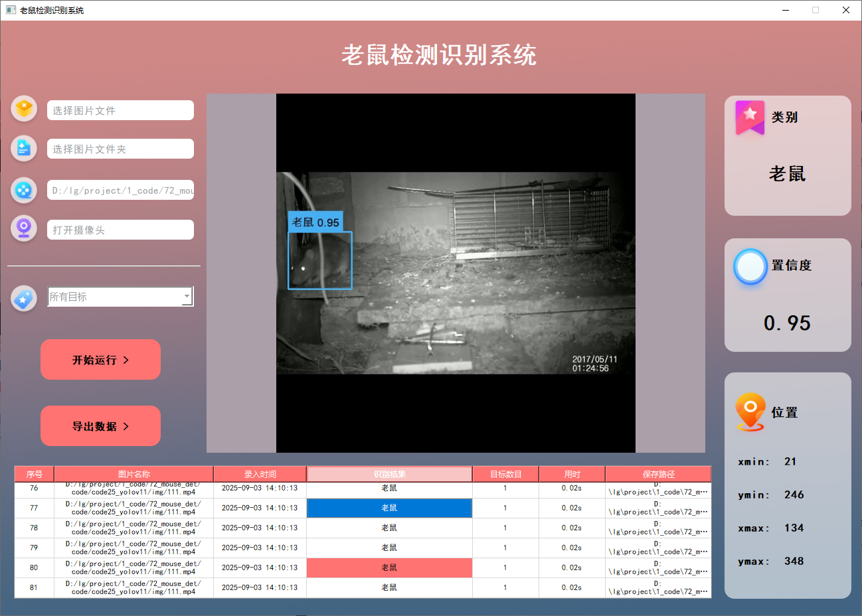Image resolution: width=862 pixels, height=616 pixels.
Task: Click the 用时 column header
Action: pos(572,474)
